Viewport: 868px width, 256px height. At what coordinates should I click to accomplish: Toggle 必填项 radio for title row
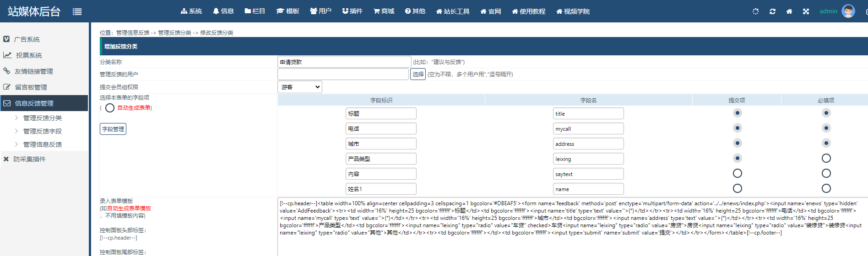click(x=826, y=113)
